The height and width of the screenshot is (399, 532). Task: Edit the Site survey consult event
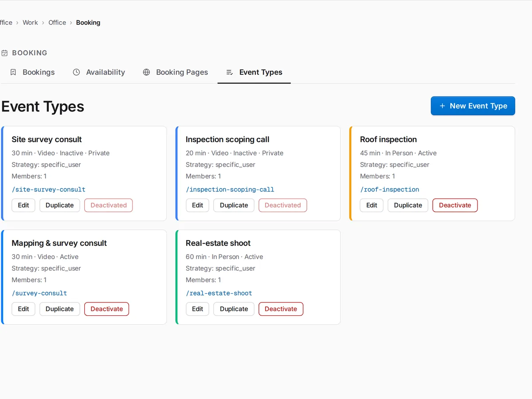(x=23, y=205)
